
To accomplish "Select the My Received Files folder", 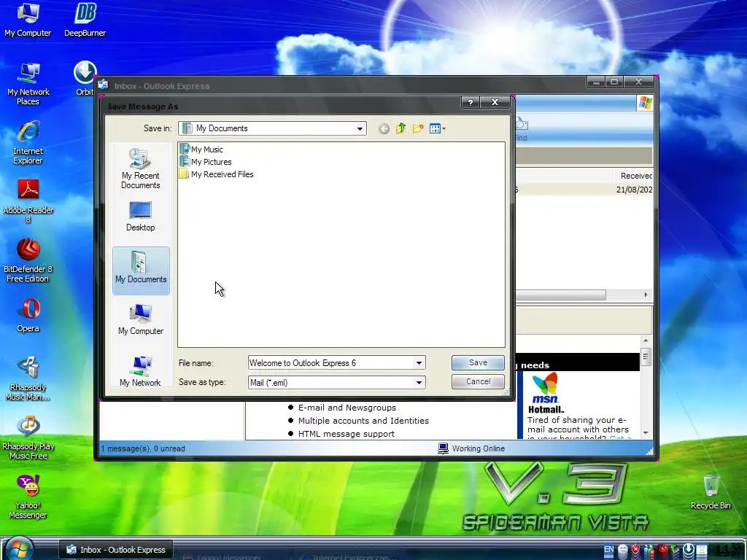I will point(217,174).
